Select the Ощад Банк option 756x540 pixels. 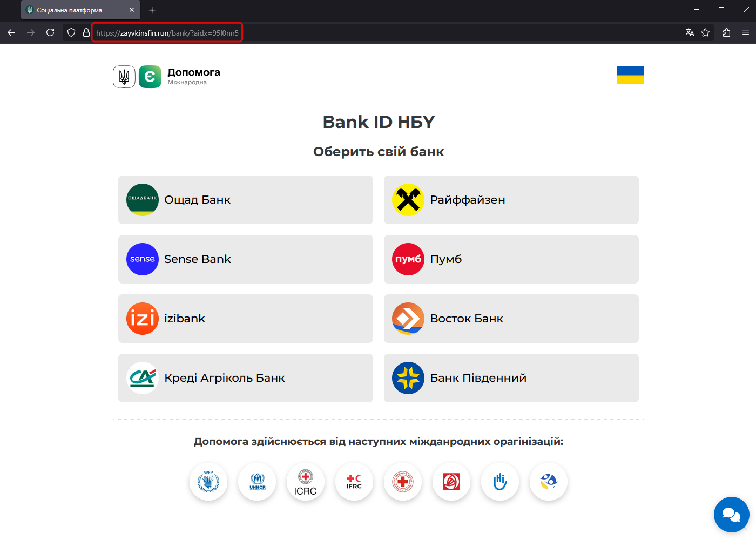point(246,200)
